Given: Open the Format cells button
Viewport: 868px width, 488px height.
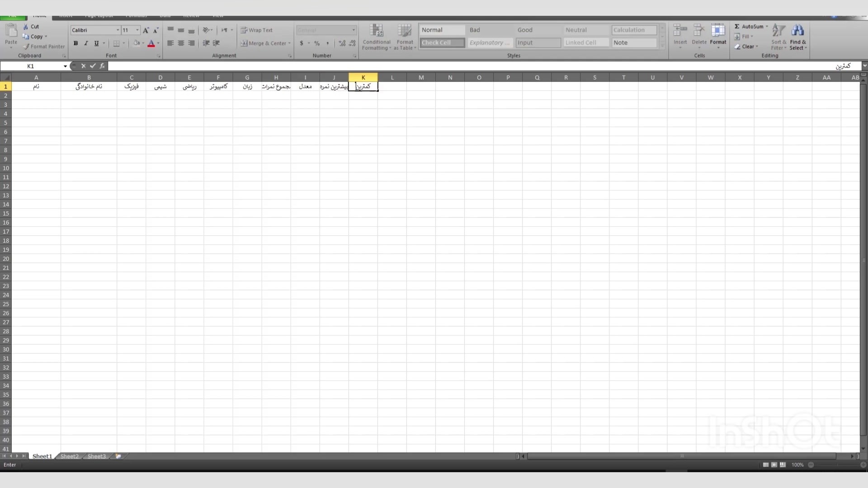Looking at the screenshot, I should pyautogui.click(x=718, y=36).
